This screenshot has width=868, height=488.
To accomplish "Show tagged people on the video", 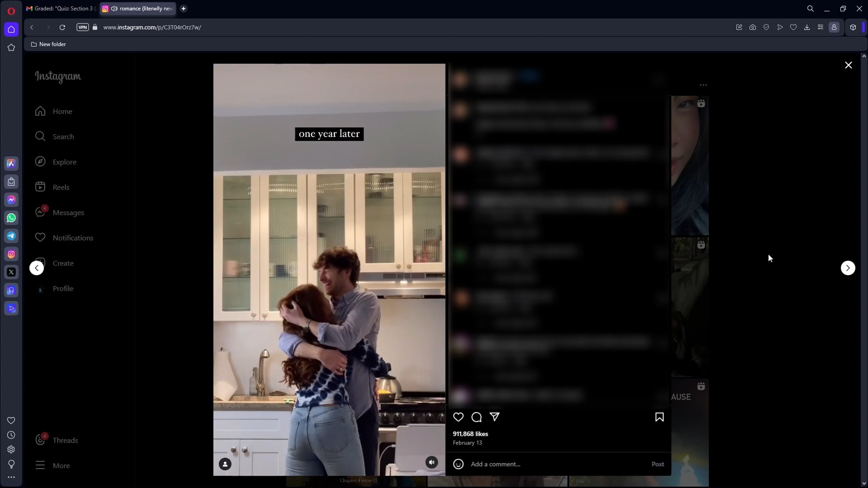I will [225, 464].
